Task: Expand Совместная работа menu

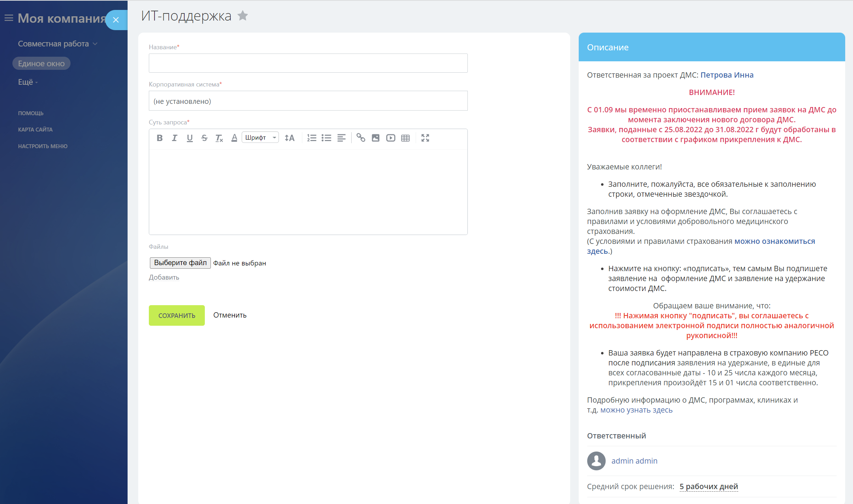Action: (57, 44)
